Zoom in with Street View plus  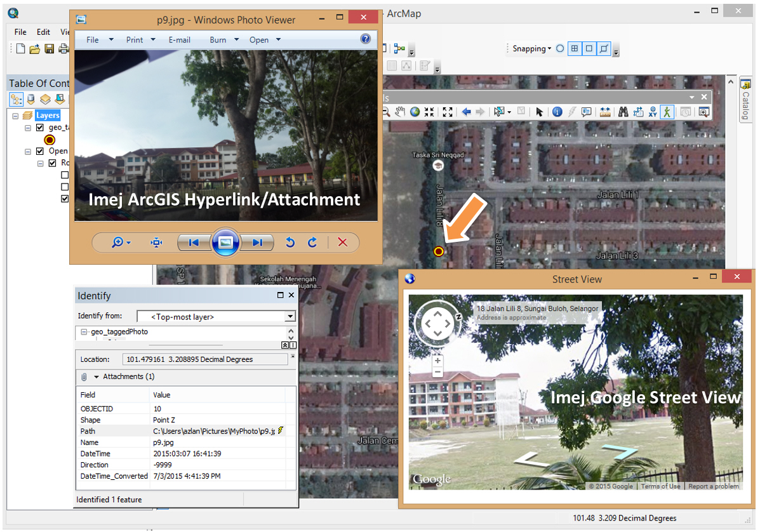pos(437,361)
